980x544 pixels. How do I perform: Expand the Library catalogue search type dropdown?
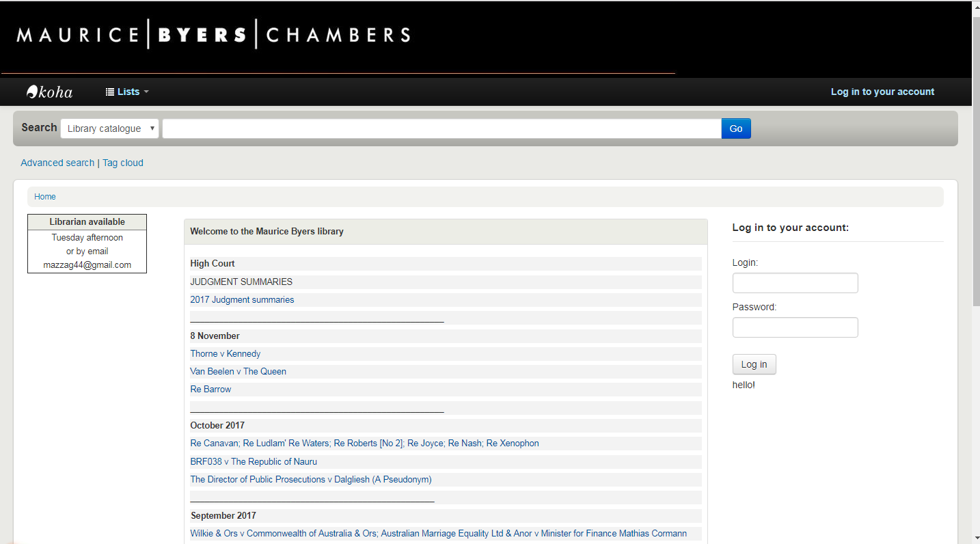pos(109,128)
